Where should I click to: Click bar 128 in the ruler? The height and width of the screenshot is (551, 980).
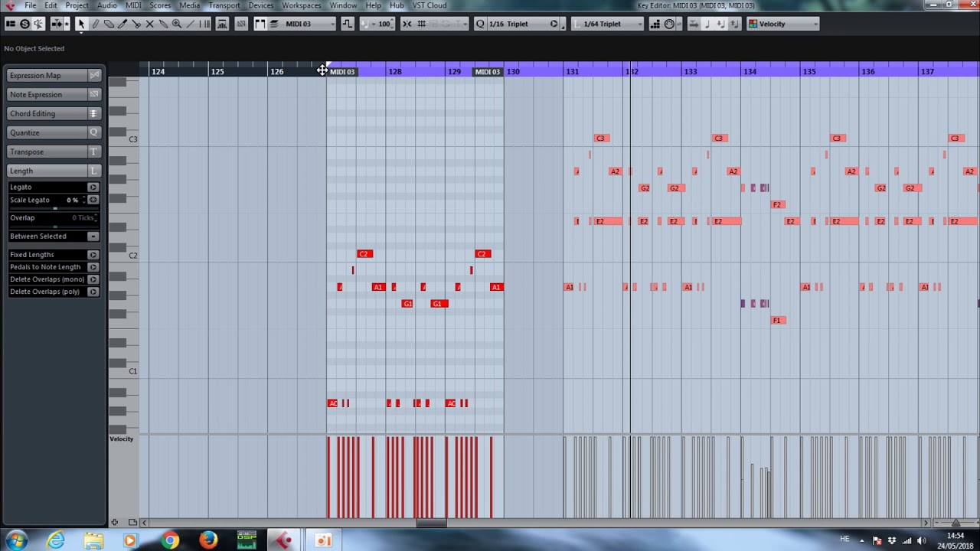[394, 71]
